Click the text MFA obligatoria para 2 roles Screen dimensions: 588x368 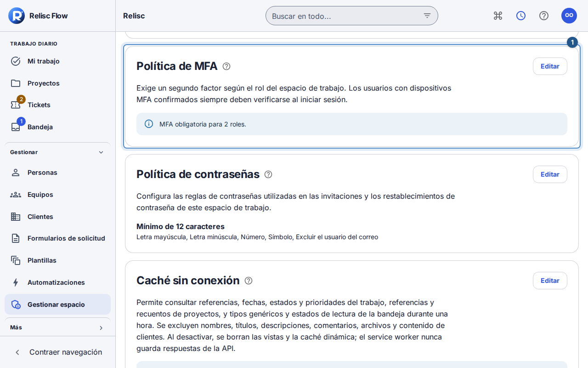[x=203, y=124]
